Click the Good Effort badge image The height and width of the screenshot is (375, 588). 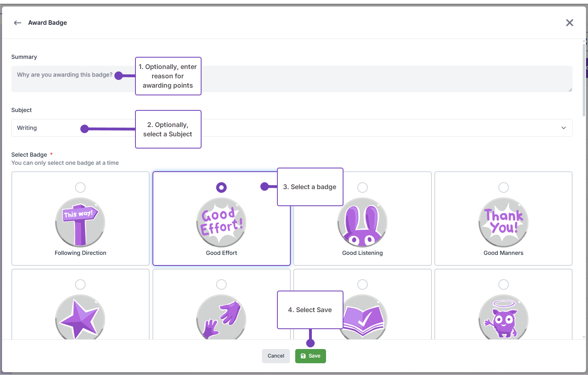coord(221,222)
